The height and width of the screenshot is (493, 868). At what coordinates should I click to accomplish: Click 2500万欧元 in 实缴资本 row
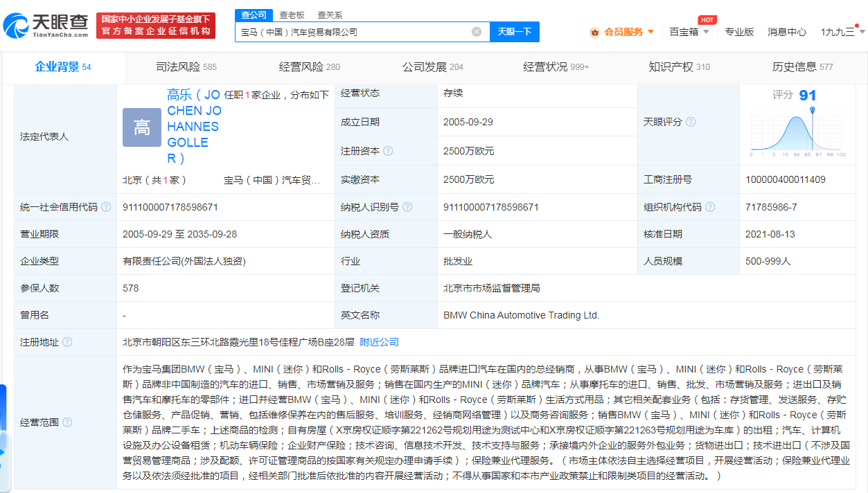[x=469, y=180]
